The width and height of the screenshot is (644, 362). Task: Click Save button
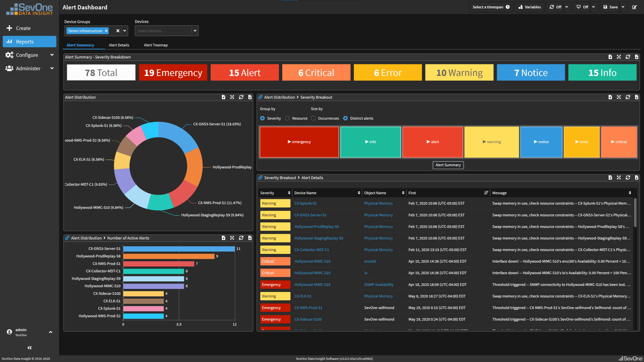click(x=610, y=7)
